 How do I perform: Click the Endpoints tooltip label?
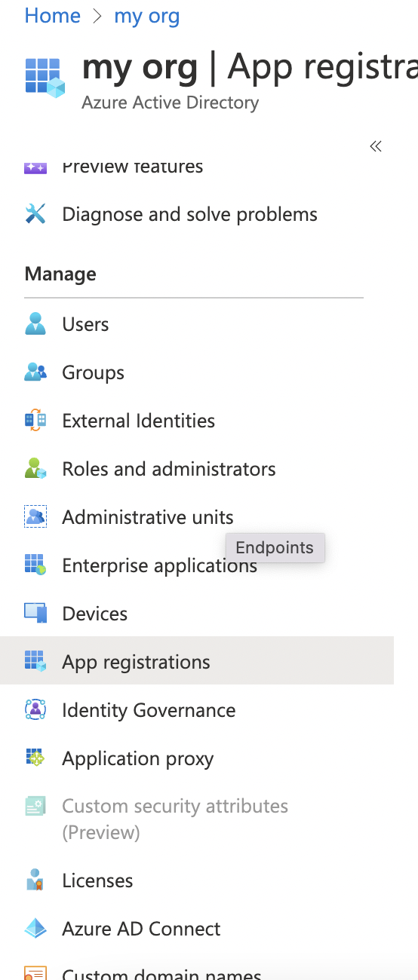[275, 547]
